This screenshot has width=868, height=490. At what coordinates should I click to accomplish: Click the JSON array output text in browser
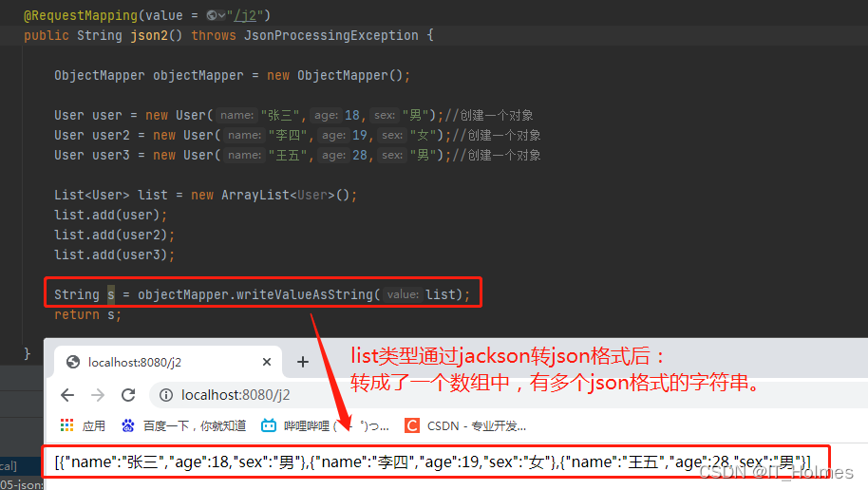tap(432, 462)
